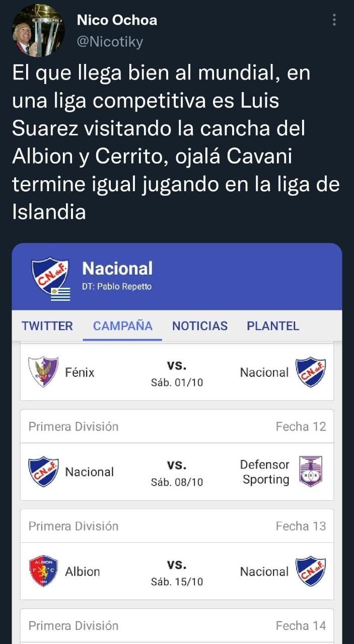Tap the Albion club crest
This screenshot has width=354, height=644.
click(43, 571)
